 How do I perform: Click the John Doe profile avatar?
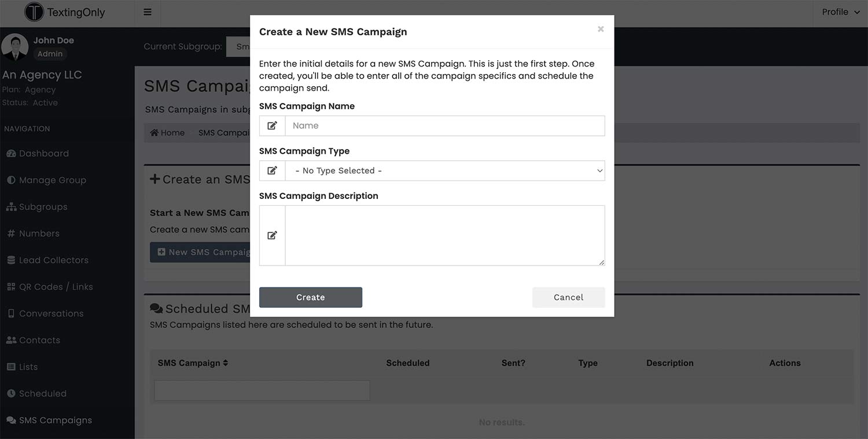(x=14, y=46)
